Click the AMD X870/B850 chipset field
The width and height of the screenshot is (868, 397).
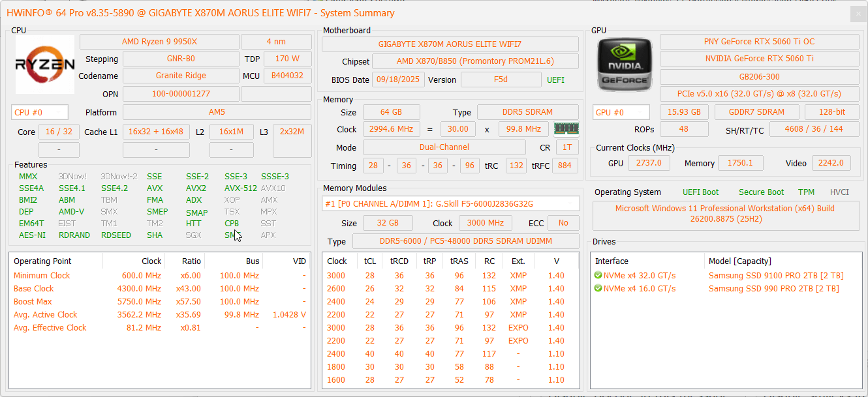475,61
